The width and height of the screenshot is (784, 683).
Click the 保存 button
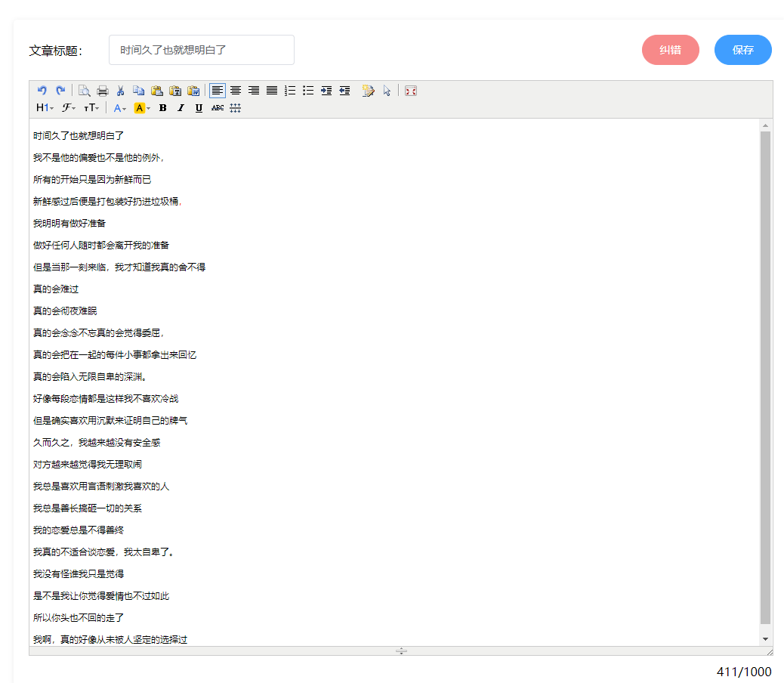click(742, 50)
